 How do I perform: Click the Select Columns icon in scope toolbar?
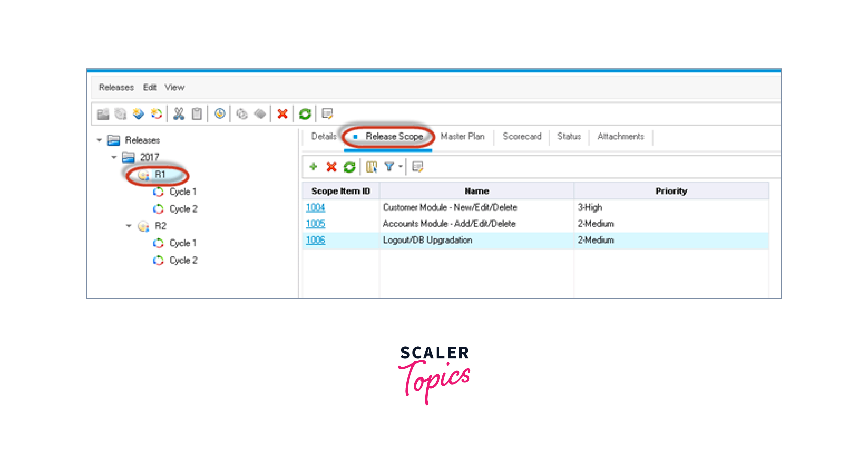tap(371, 167)
